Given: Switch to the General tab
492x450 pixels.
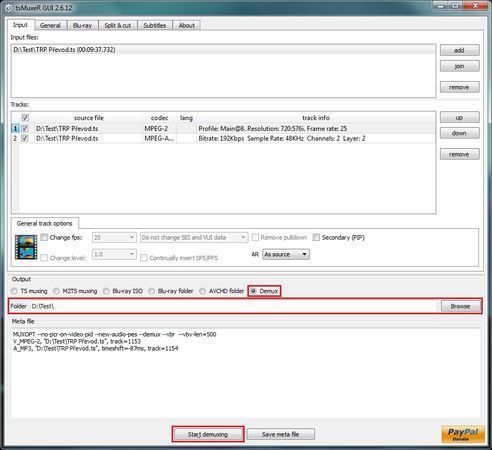Looking at the screenshot, I should tap(50, 25).
